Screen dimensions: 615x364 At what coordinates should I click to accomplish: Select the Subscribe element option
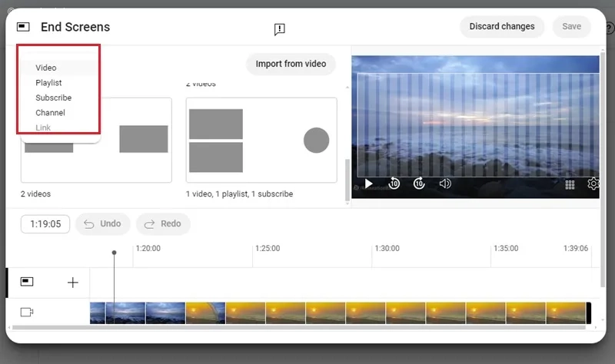tap(53, 98)
